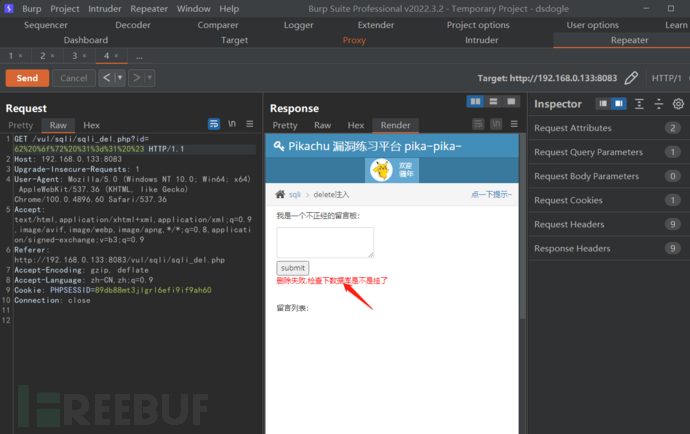Close Repeater tab 2

(52, 56)
